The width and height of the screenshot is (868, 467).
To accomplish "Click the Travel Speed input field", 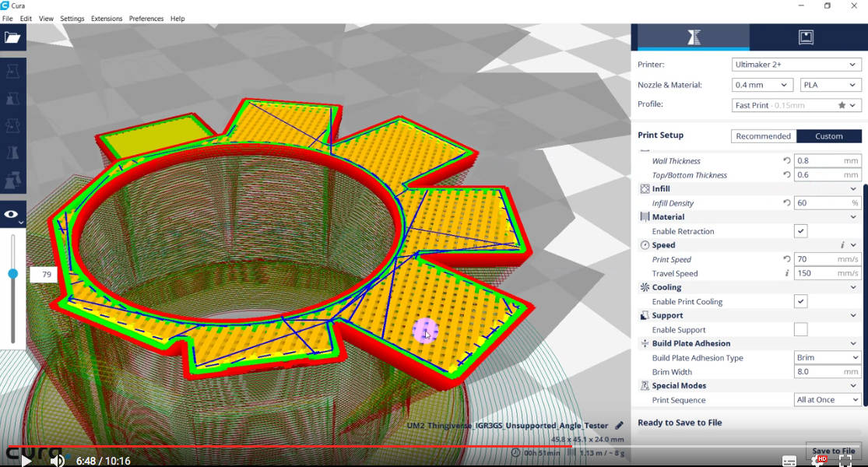I will tap(827, 273).
